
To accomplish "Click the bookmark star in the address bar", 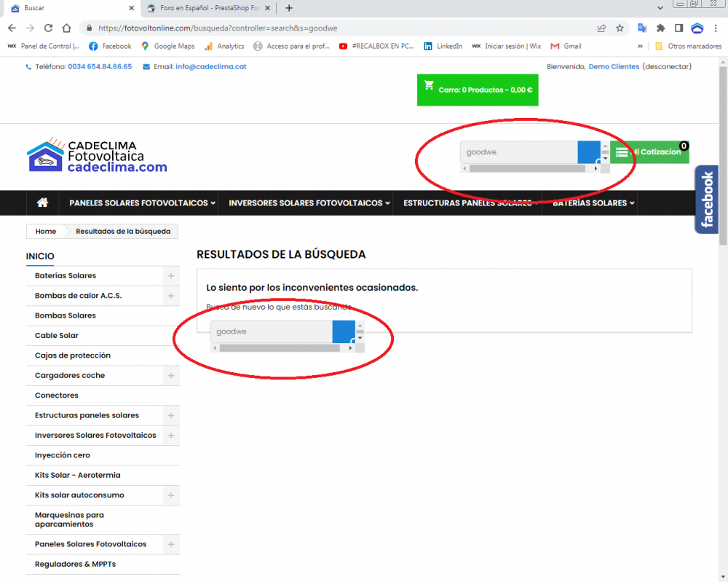I will 620,28.
